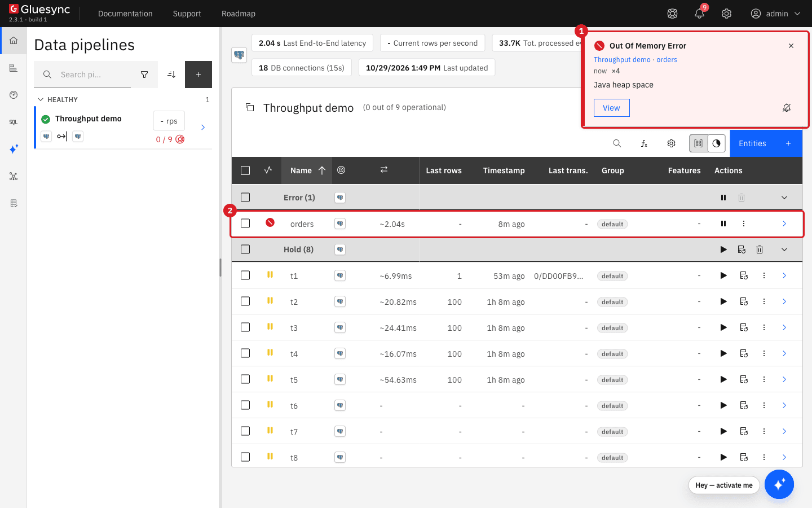Delete the Hold group entities
Viewport: 812px width, 508px height.
coord(760,249)
